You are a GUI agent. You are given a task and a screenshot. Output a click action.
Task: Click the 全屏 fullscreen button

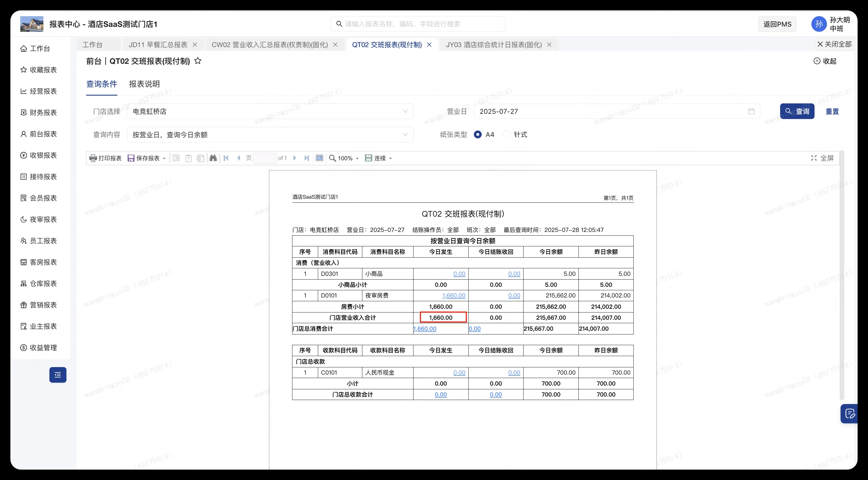822,158
